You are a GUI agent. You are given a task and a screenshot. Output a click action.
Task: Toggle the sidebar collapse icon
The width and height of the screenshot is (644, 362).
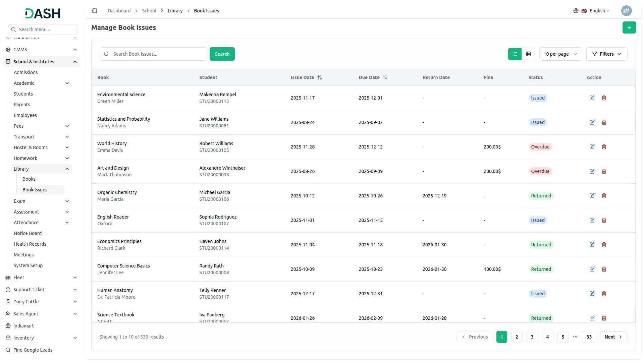click(95, 11)
